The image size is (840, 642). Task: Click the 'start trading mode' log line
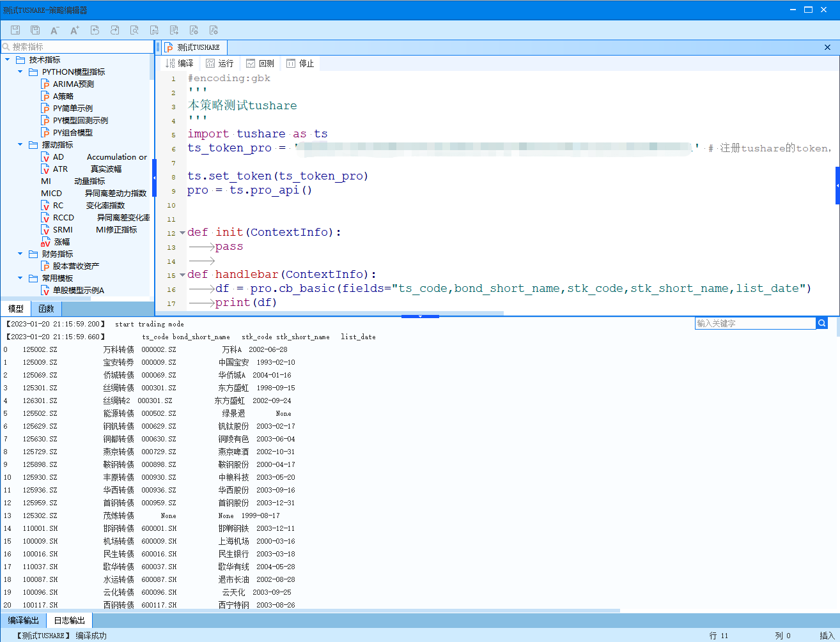pos(149,324)
